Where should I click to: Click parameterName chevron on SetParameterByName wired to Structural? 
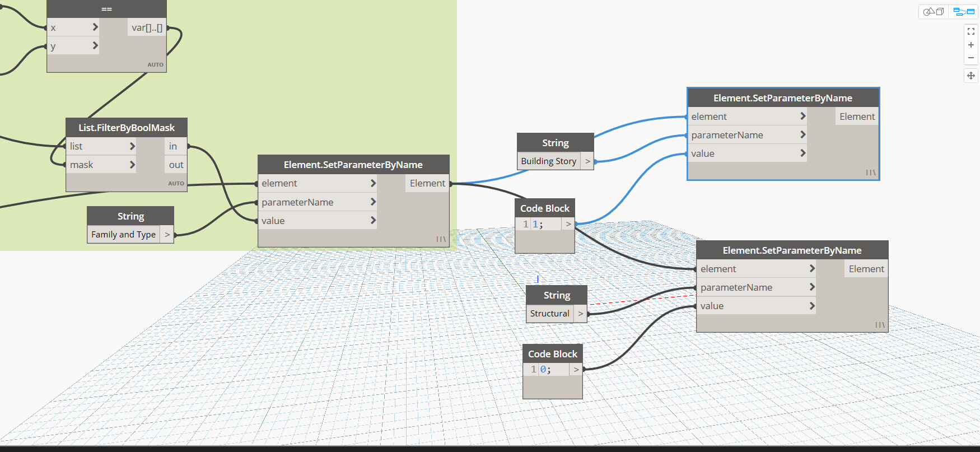click(x=812, y=287)
